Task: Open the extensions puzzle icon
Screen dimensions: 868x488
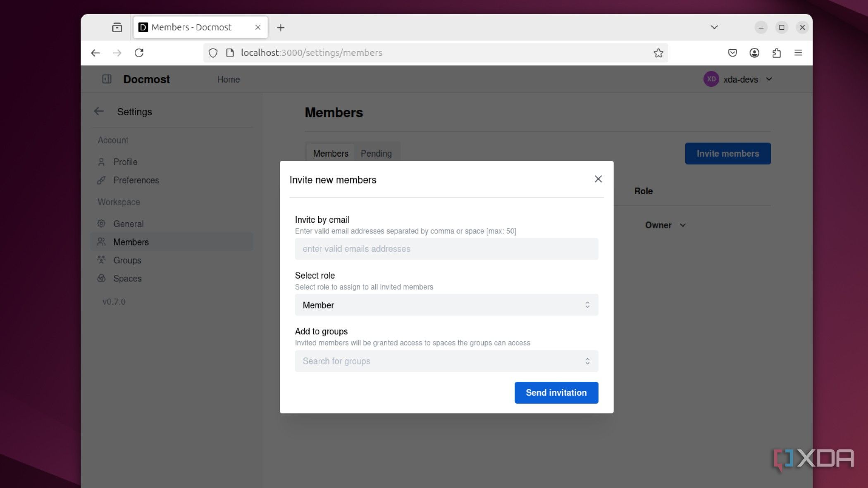Action: pyautogui.click(x=776, y=52)
